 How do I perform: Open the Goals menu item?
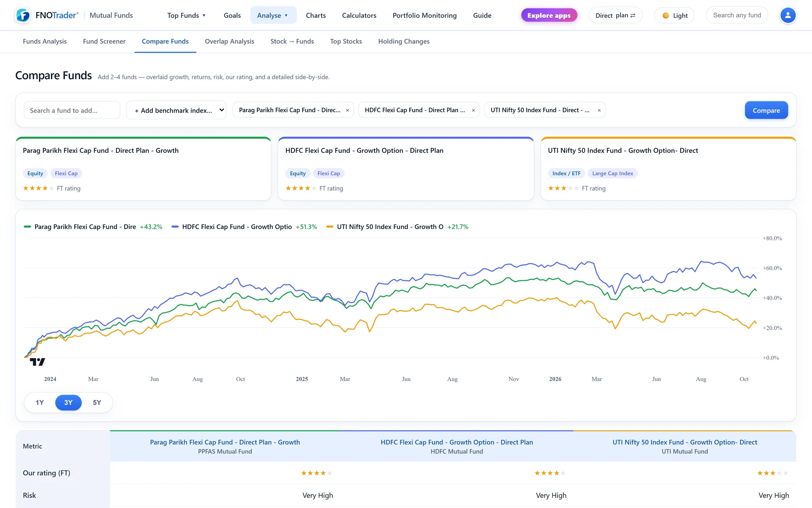(x=232, y=15)
